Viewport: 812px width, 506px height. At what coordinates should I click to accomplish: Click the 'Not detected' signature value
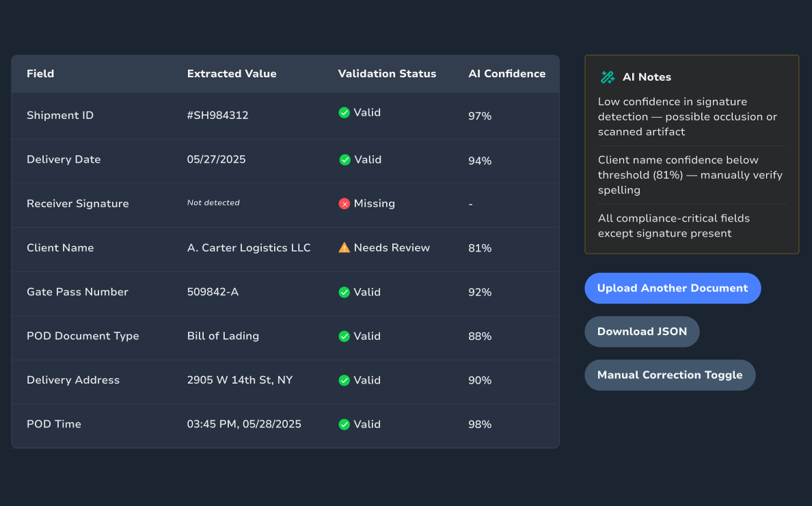[x=213, y=203]
